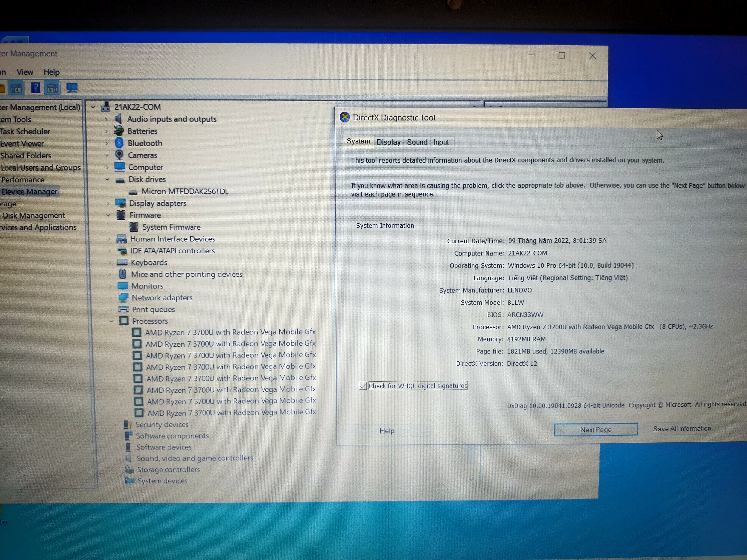Click the Computer Name value 21AK22-COM

pos(528,253)
